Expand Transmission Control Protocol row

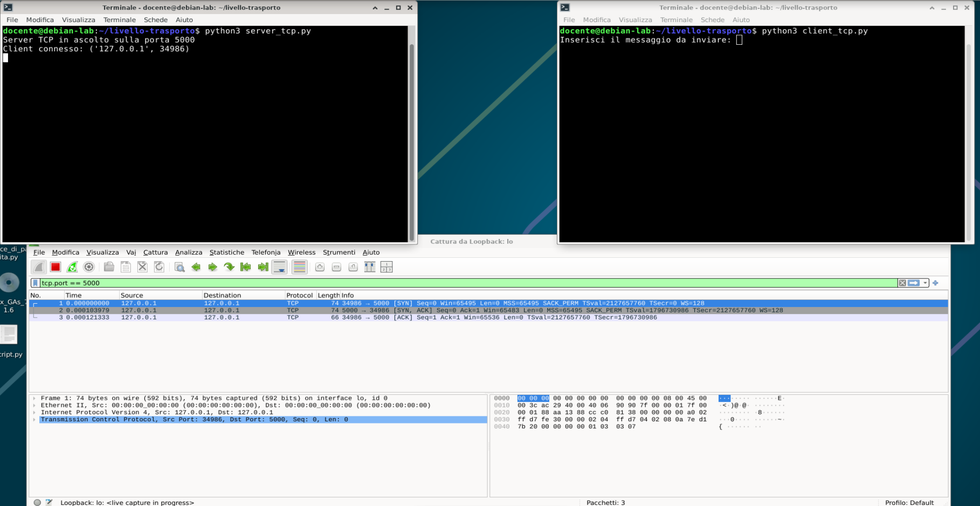click(x=34, y=420)
